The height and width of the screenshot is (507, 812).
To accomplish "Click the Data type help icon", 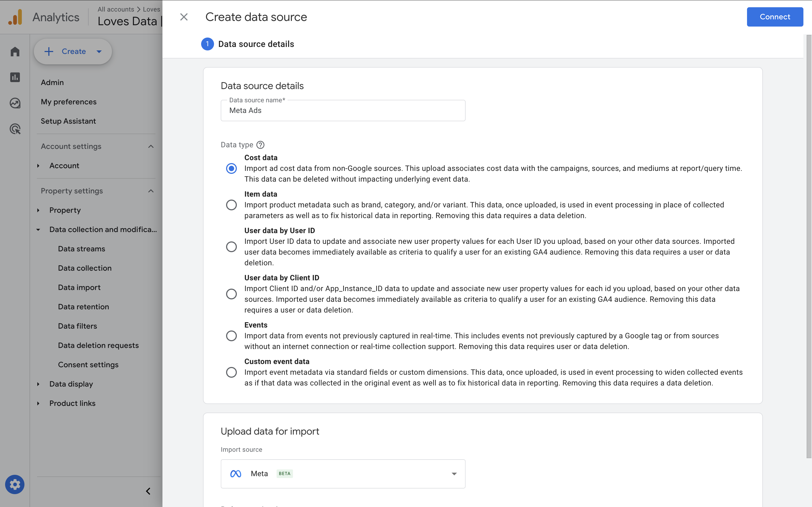I will [260, 145].
